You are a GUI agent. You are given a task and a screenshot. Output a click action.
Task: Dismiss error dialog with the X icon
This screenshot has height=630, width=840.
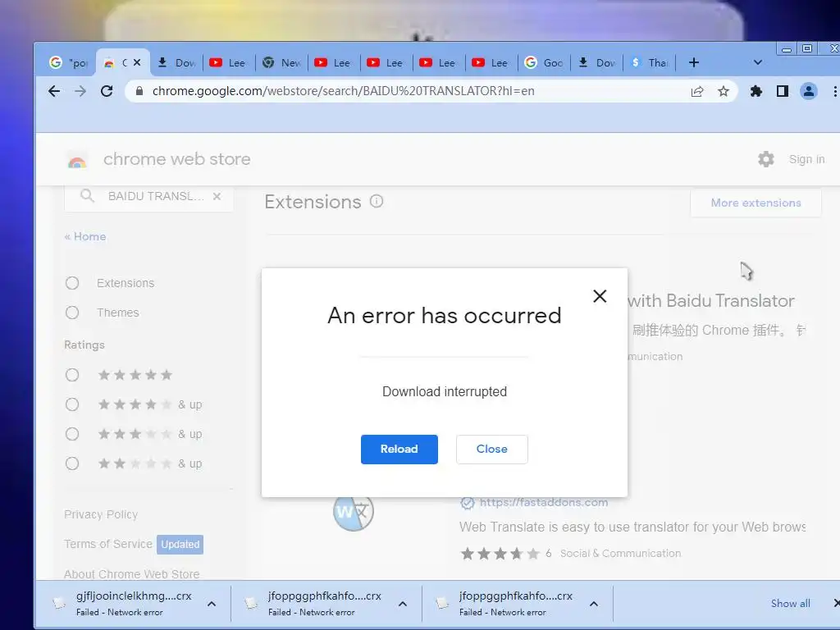tap(600, 296)
